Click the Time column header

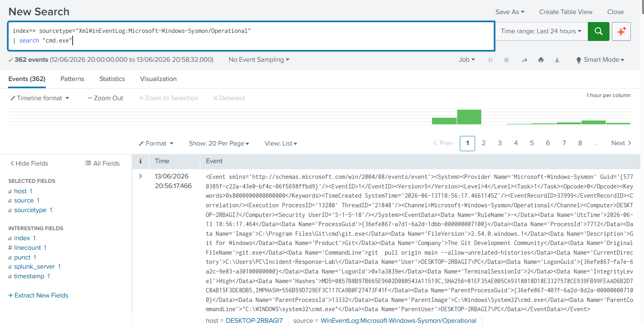pyautogui.click(x=162, y=161)
